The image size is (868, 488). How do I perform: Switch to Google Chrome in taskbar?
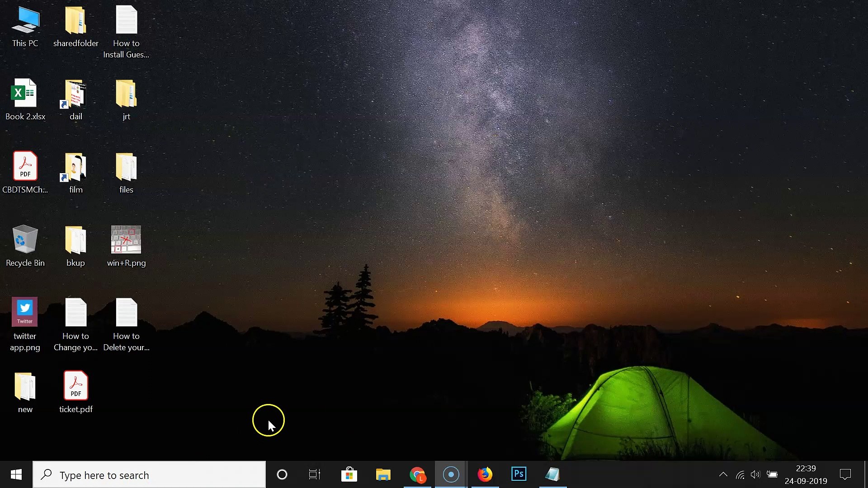pos(417,474)
